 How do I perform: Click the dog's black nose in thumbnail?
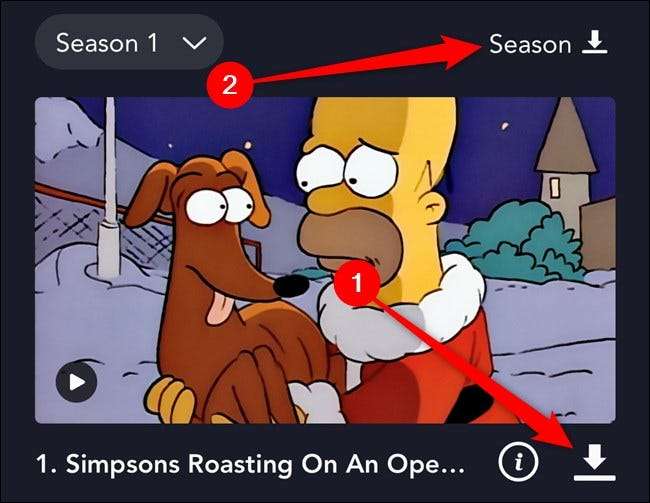click(x=292, y=285)
